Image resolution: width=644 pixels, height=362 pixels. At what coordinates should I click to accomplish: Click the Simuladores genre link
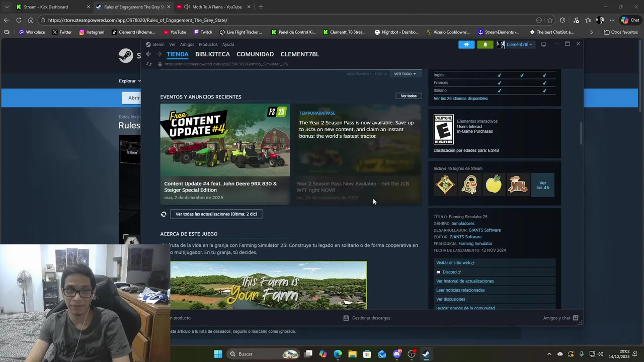coord(463,224)
